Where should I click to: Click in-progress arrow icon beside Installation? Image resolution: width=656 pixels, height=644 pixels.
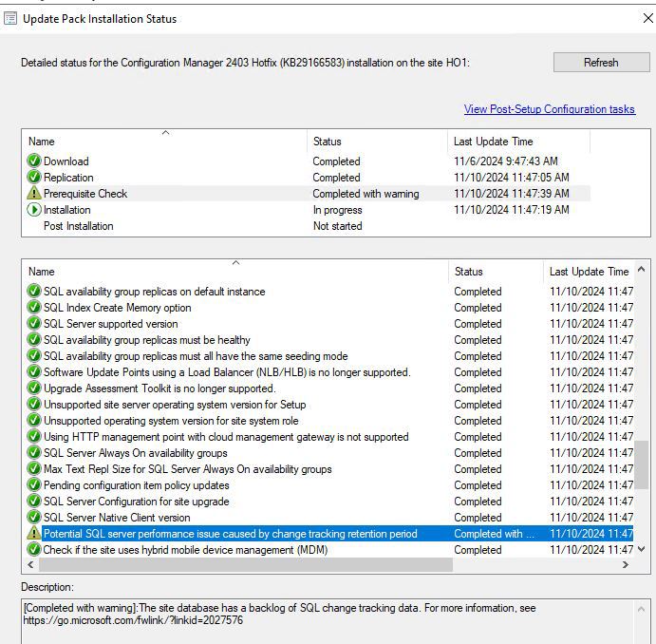34,209
